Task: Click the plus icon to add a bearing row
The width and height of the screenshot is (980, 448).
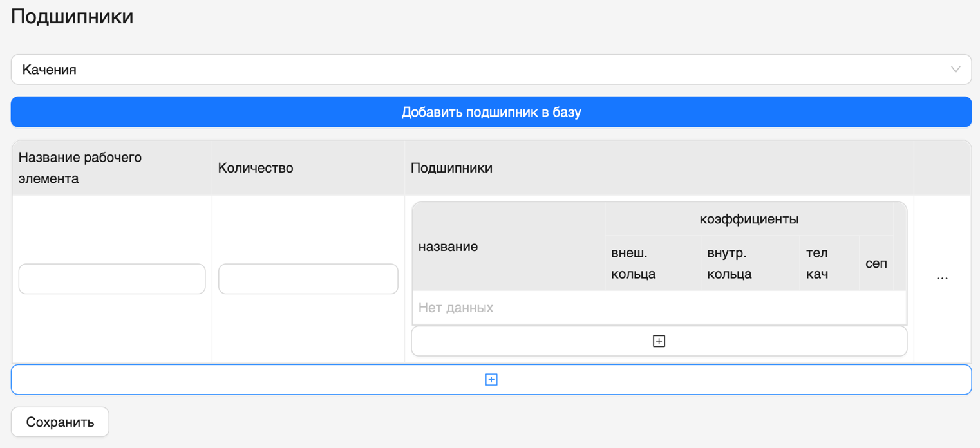Action: 658,341
